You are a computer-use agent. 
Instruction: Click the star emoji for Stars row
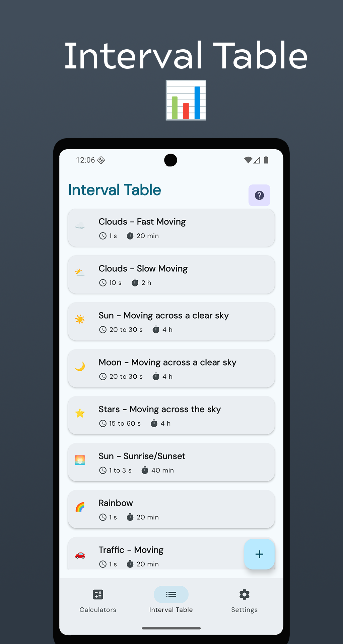pyautogui.click(x=80, y=413)
